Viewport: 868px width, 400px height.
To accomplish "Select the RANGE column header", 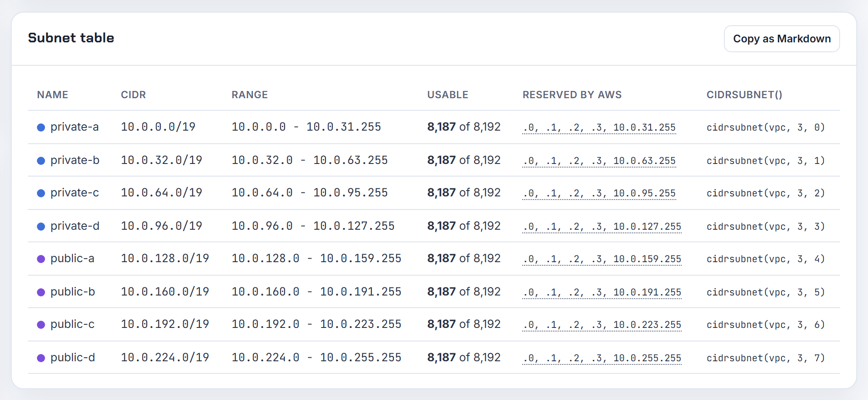I will 249,95.
